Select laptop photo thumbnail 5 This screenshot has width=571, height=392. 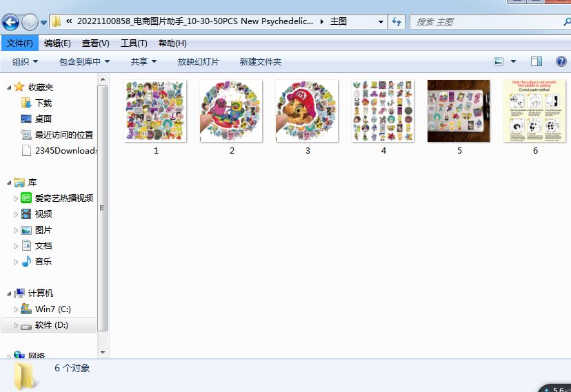(459, 111)
